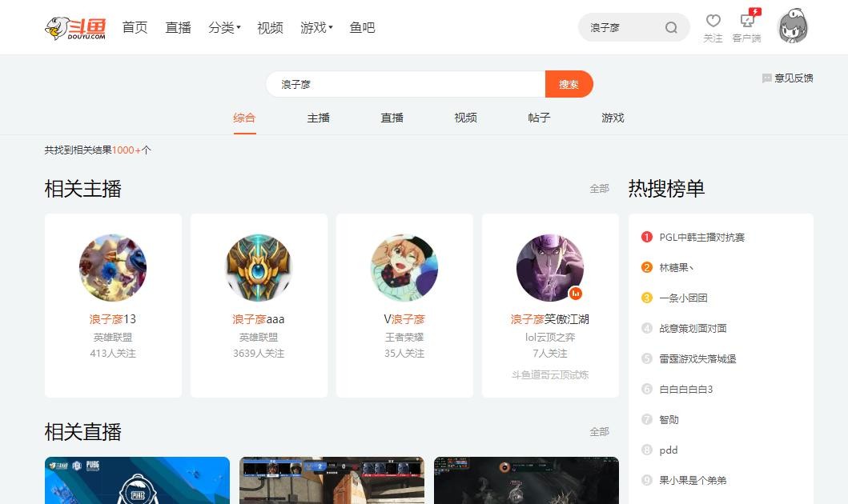
Task: Open streamer avatar for 浪子彦13
Action: 113,268
